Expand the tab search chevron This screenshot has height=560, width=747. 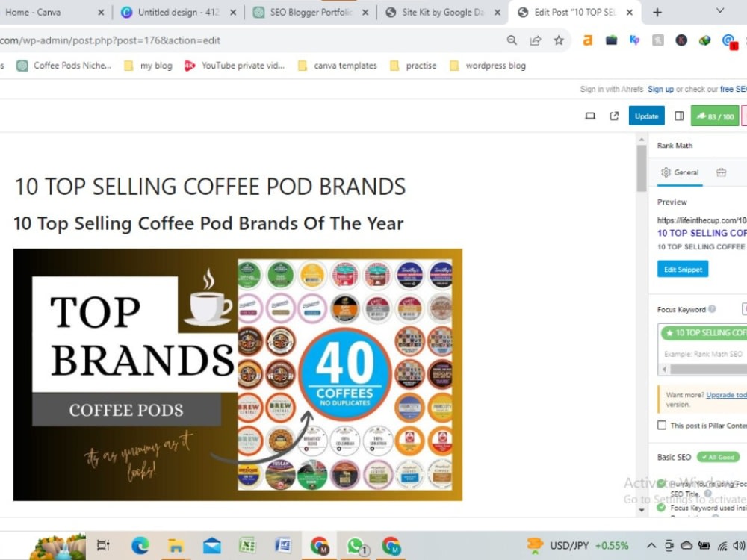pyautogui.click(x=720, y=10)
